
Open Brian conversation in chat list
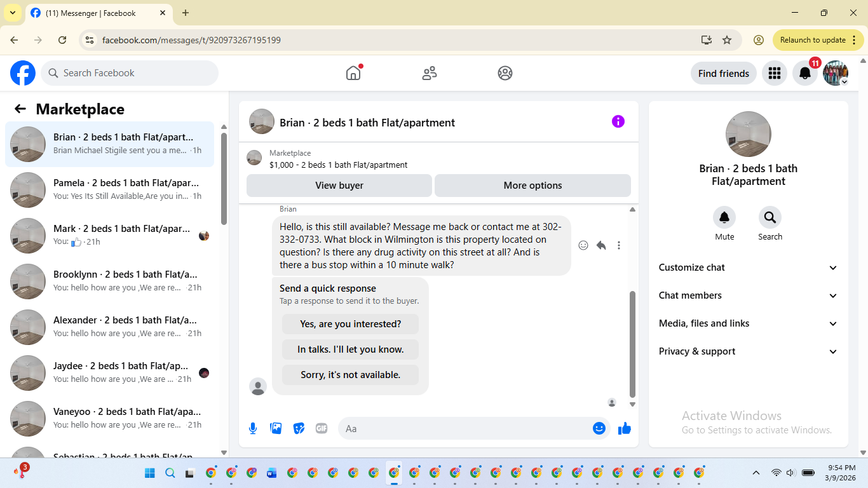tap(109, 144)
